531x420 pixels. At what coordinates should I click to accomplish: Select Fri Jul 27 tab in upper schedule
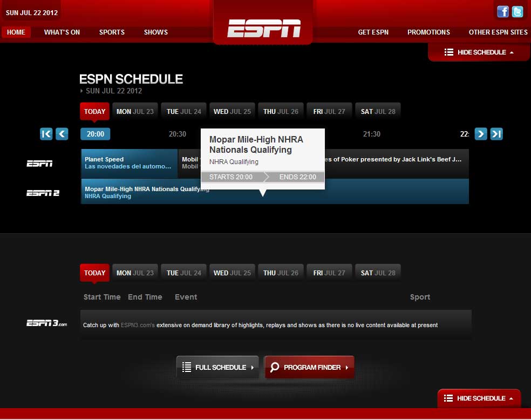click(x=329, y=111)
